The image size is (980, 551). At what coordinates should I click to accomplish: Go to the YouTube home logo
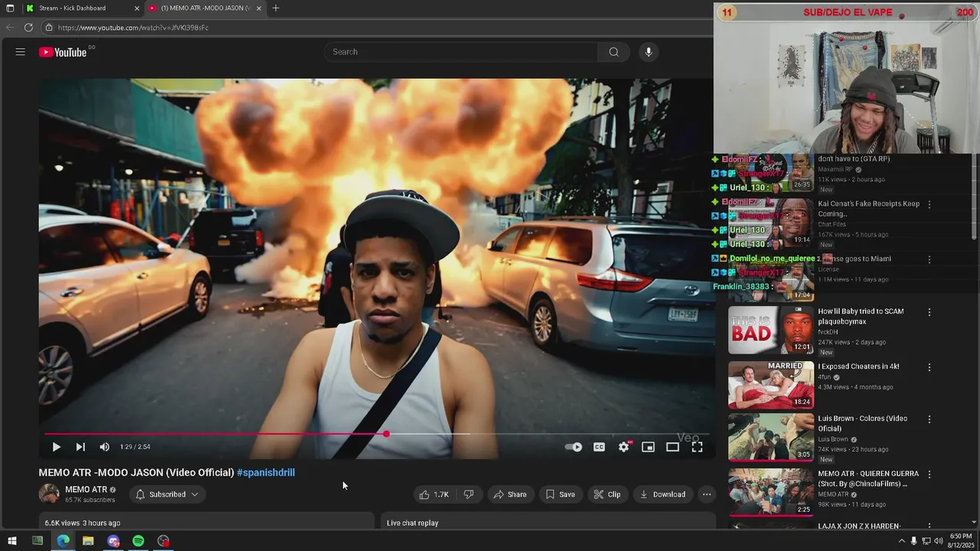pyautogui.click(x=64, y=52)
